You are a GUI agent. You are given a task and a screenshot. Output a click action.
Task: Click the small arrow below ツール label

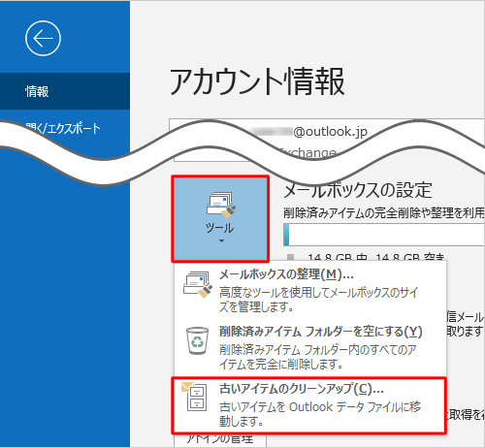pyautogui.click(x=221, y=241)
